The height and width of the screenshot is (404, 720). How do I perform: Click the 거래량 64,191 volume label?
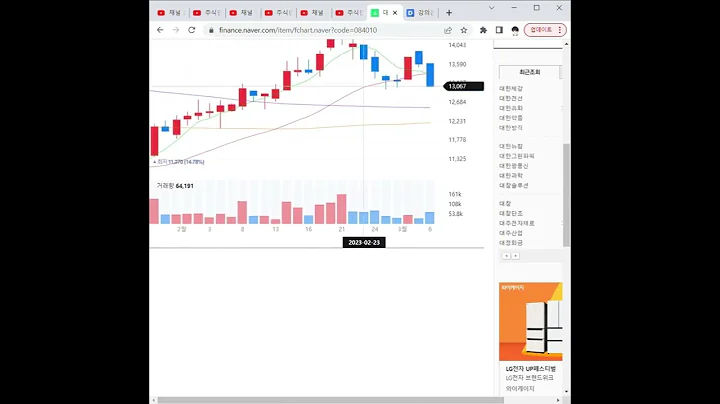tap(175, 186)
